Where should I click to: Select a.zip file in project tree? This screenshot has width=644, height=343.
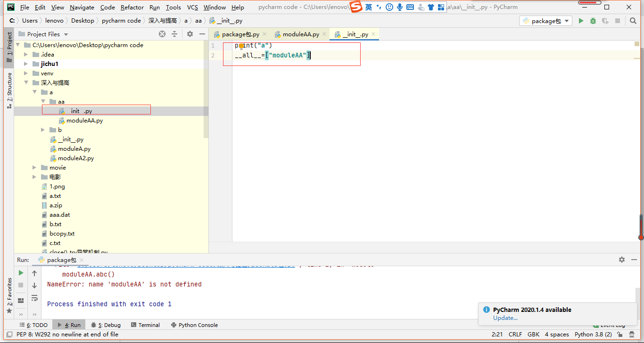[x=56, y=205]
